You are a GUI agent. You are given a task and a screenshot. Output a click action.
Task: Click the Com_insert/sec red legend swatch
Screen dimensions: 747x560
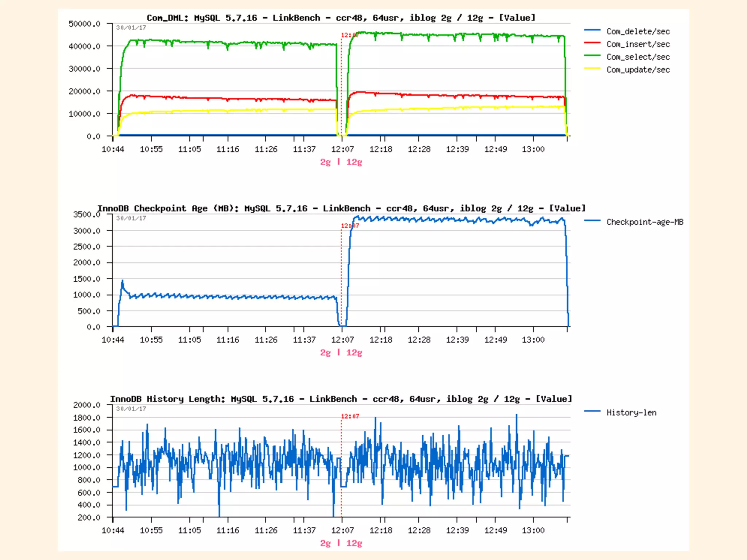click(592, 43)
